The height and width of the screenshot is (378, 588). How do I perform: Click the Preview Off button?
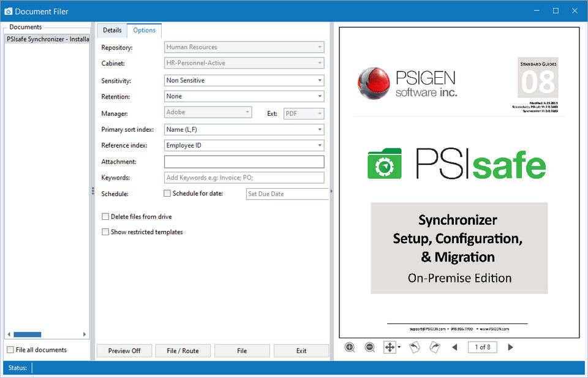click(124, 350)
